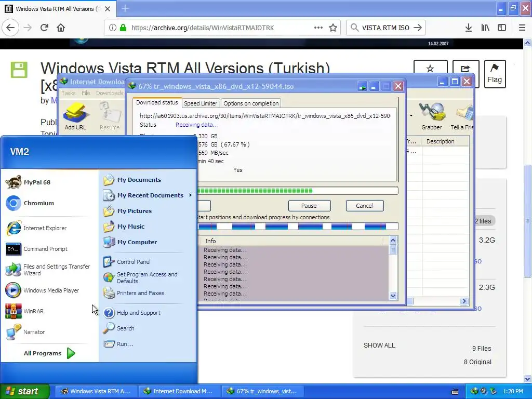This screenshot has height=399, width=532.
Task: Open Tasks menu in IDM
Action: click(69, 93)
